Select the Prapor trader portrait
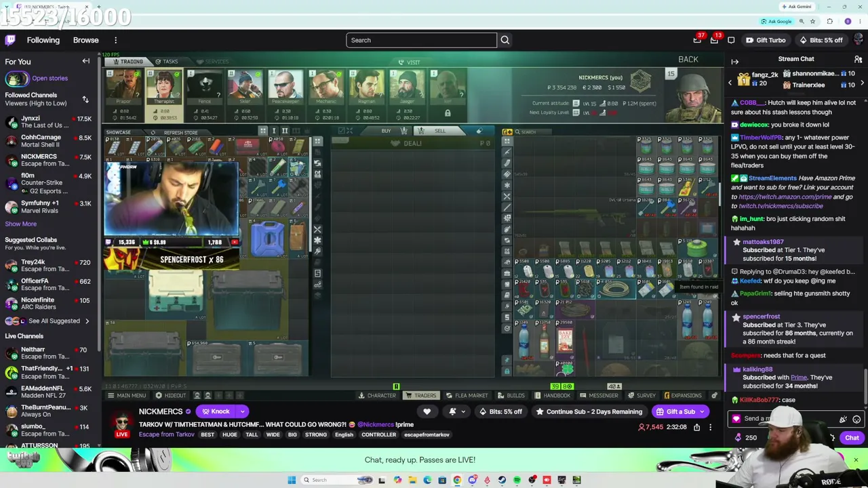Viewport: 868px width, 488px height. click(x=123, y=87)
